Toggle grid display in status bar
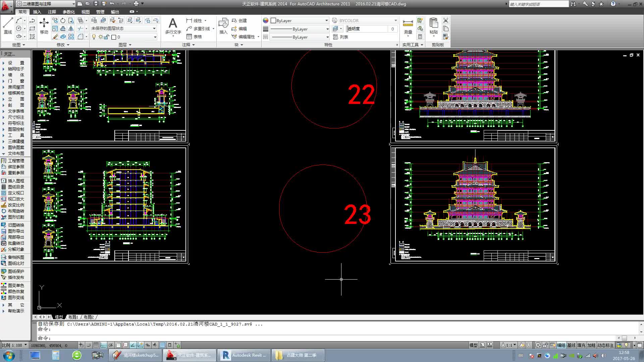644x362 pixels. click(x=96, y=345)
